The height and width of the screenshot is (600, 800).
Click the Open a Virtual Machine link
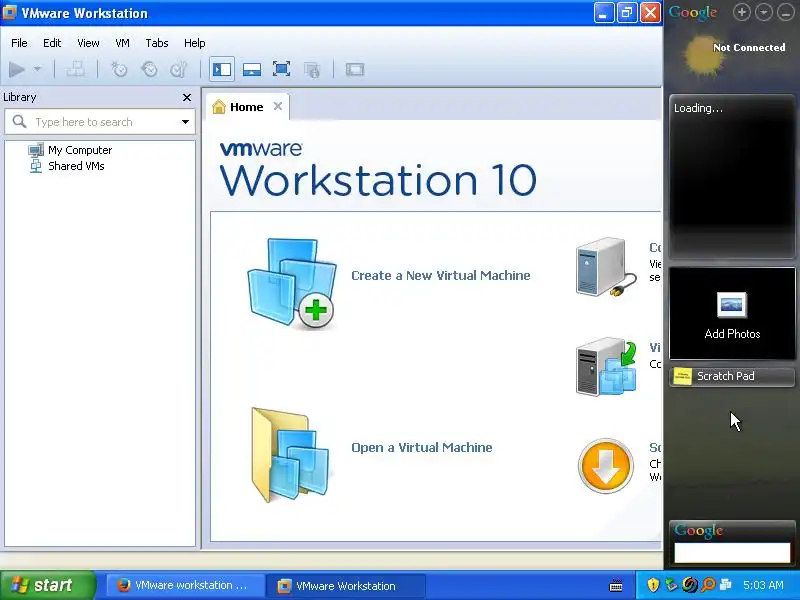[422, 447]
